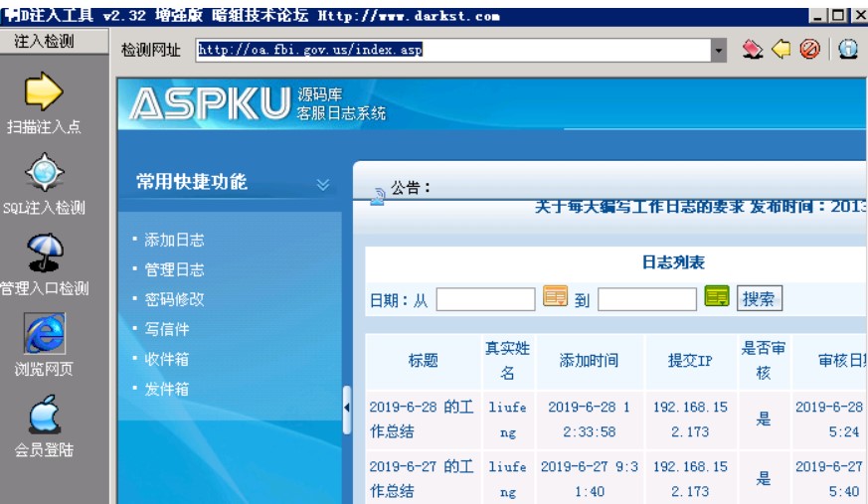Select the 2019-6-27 9:31:40 time cell
This screenshot has height=504, width=868.
coord(589,479)
